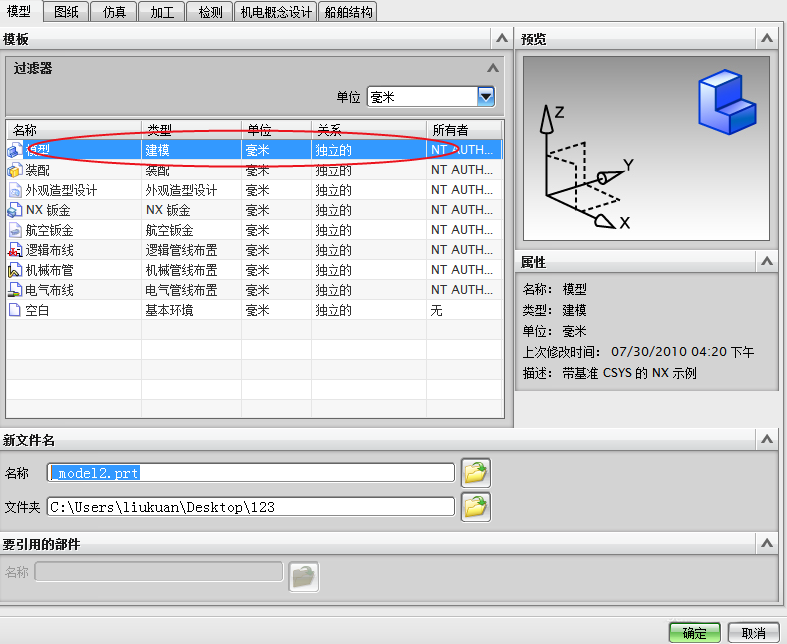Click the 机械布管 template icon

coord(15,270)
